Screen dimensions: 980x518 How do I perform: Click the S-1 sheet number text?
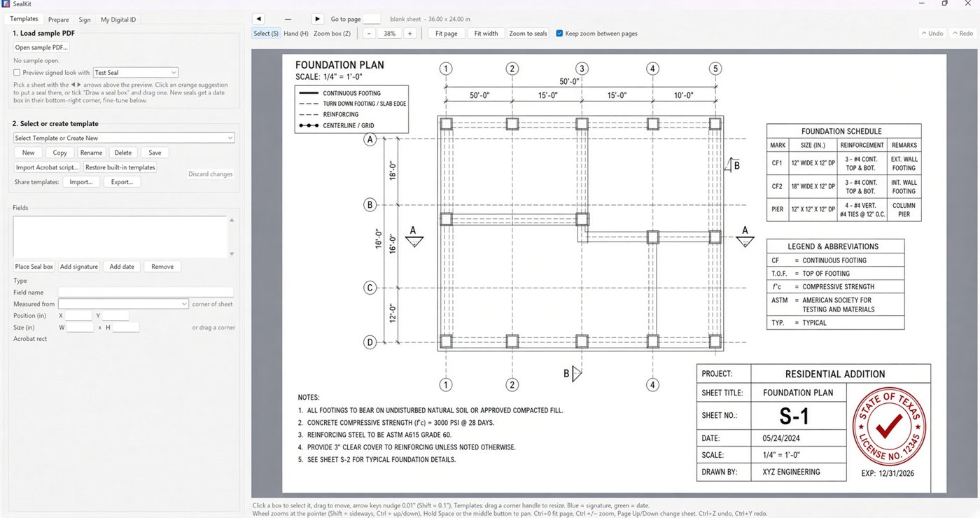[794, 416]
